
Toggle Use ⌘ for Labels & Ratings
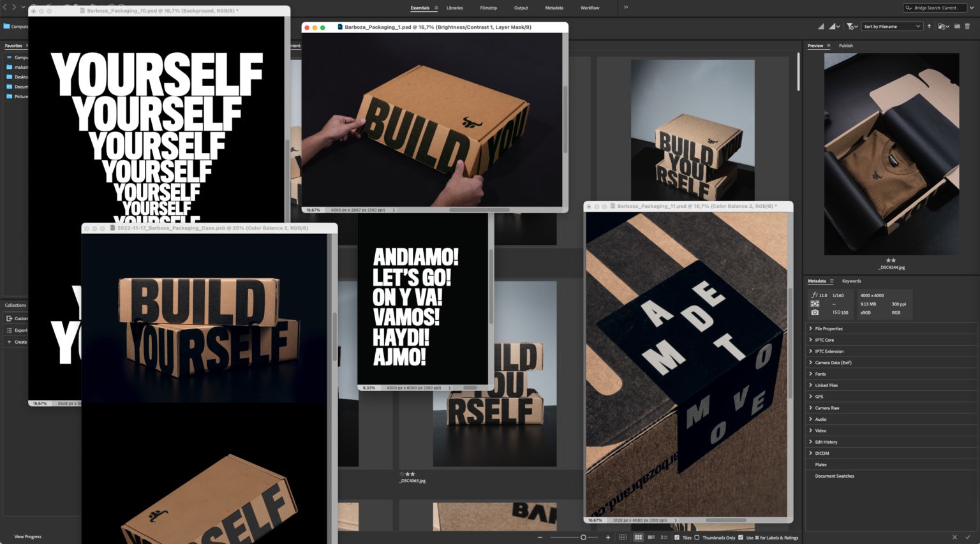[741, 538]
